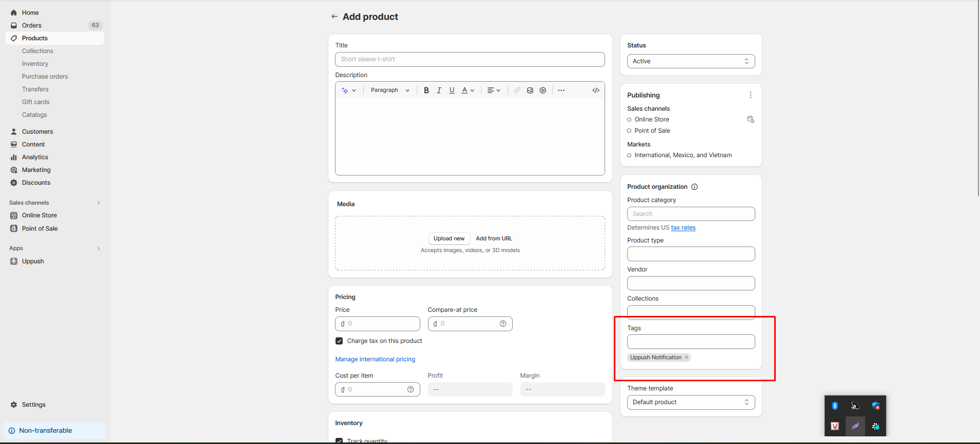980x444 pixels.
Task: Open more formatting options ellipsis
Action: 561,90
